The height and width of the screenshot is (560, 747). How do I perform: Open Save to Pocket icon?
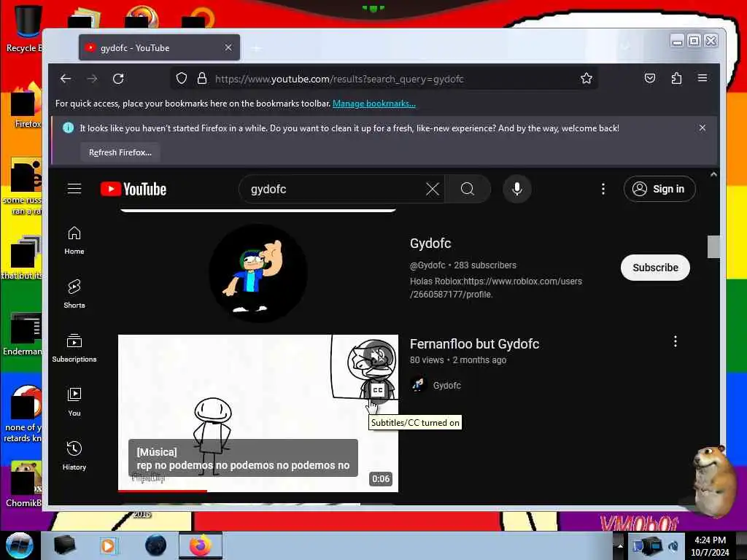[x=650, y=78]
